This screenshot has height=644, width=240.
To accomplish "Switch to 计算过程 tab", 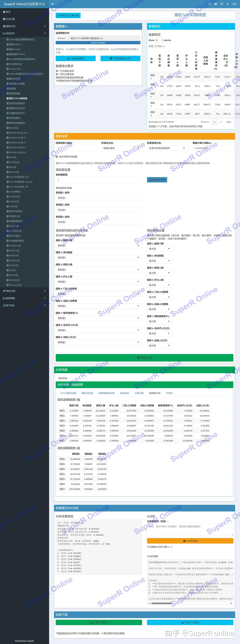I will click(139, 393).
